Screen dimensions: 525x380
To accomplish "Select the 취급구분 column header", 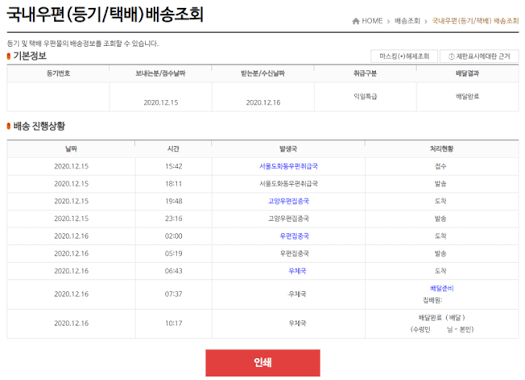I will (365, 74).
